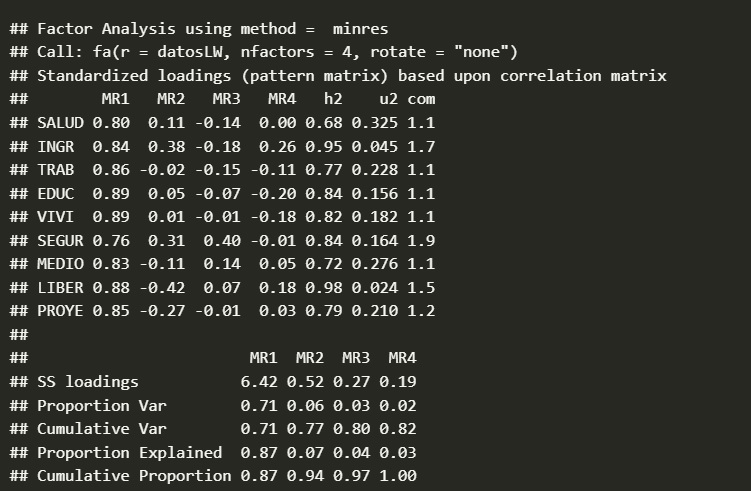Image resolution: width=751 pixels, height=491 pixels.
Task: Click the u2 column header
Action: click(x=388, y=99)
